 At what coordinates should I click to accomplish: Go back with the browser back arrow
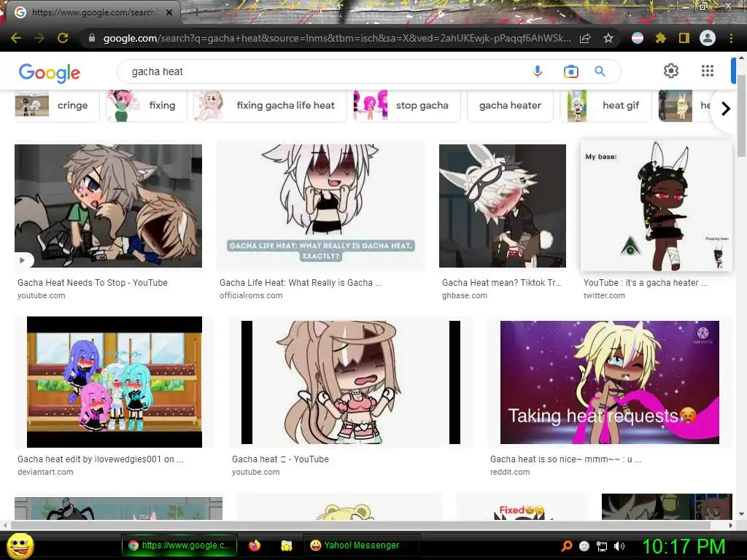(x=16, y=38)
